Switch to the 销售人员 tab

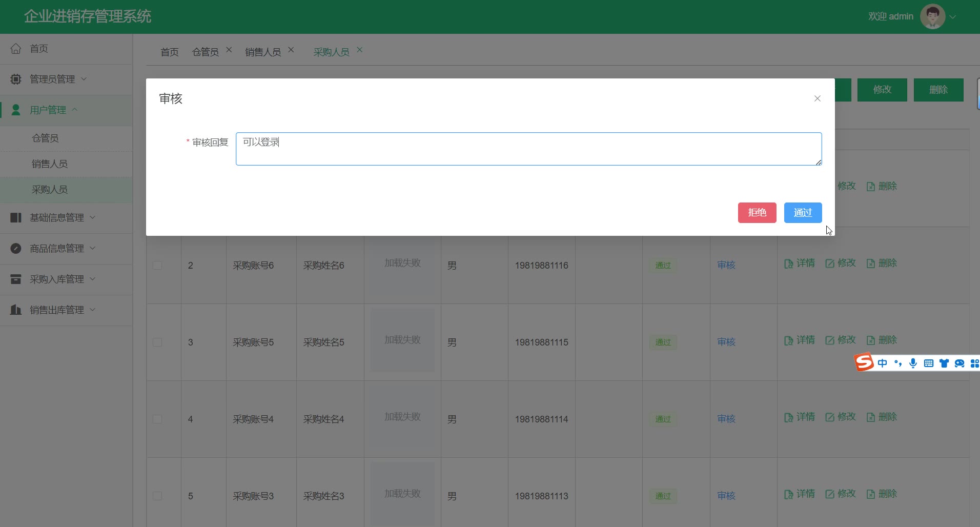tap(262, 52)
